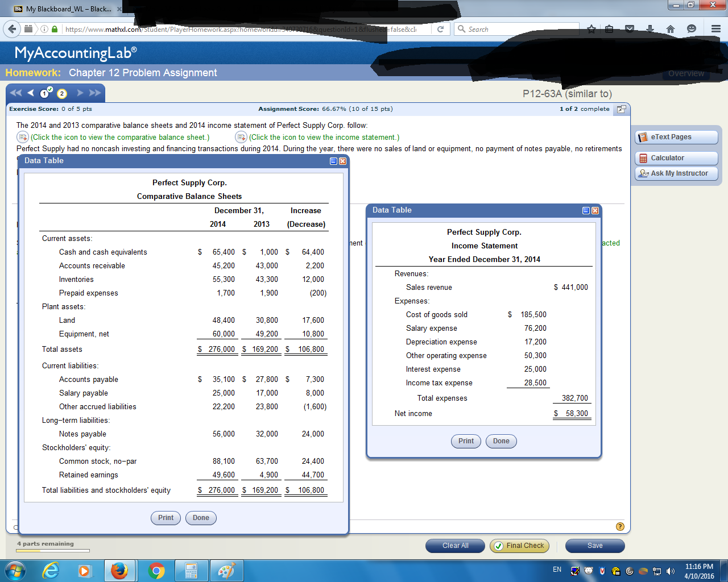Close the balance sheet Data Table popup
This screenshot has width=728, height=582.
coord(342,161)
